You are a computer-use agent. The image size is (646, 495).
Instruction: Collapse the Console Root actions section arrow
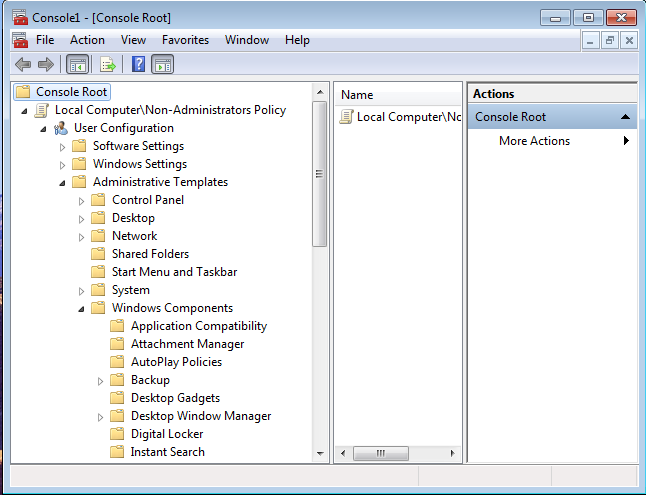point(625,117)
